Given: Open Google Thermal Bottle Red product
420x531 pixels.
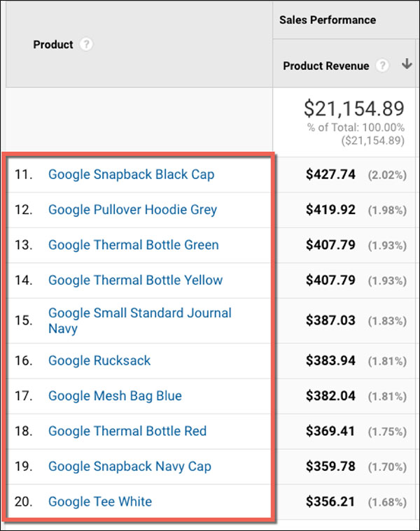Looking at the screenshot, I should [x=127, y=431].
